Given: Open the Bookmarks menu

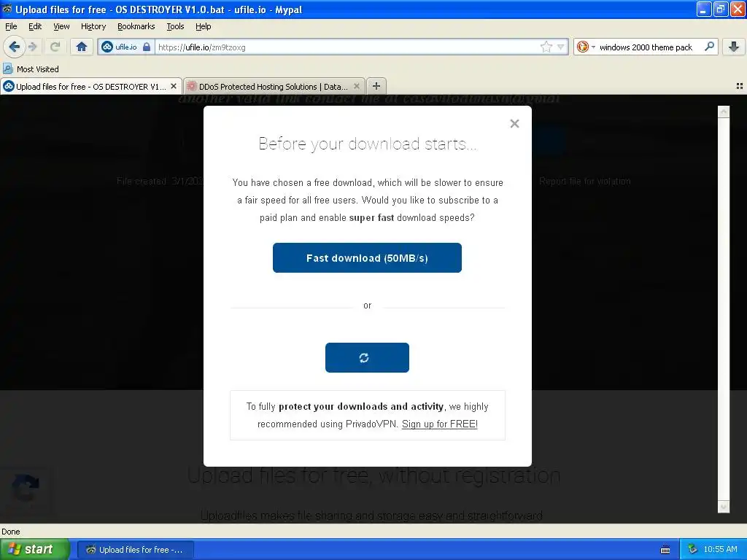Looking at the screenshot, I should tap(136, 26).
